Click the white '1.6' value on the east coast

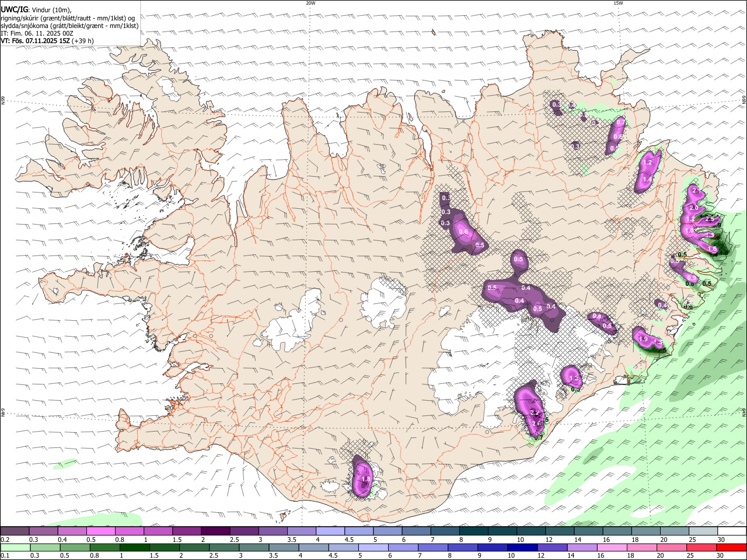tap(713, 249)
